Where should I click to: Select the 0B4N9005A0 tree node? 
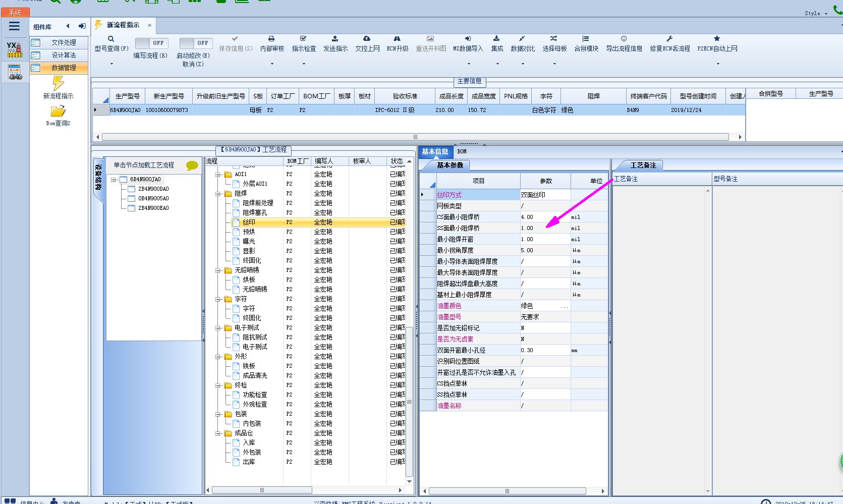[153, 198]
